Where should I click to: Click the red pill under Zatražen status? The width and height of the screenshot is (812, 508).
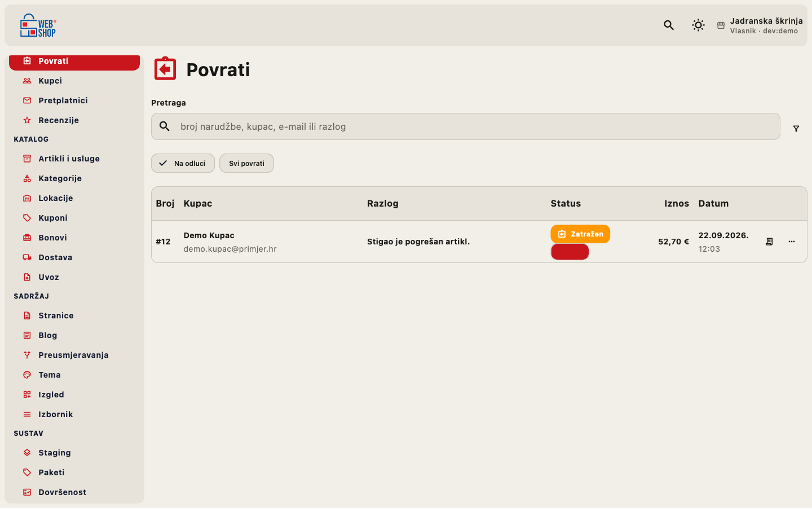point(570,252)
